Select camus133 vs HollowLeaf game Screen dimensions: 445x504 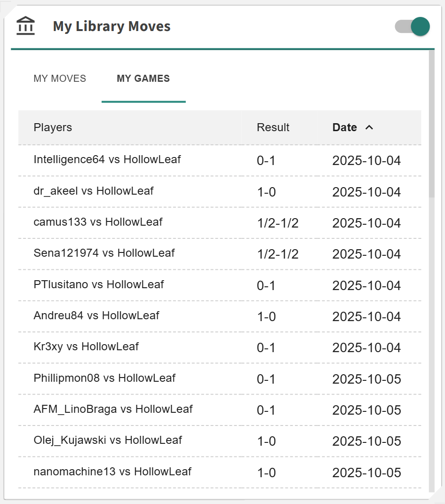point(98,222)
